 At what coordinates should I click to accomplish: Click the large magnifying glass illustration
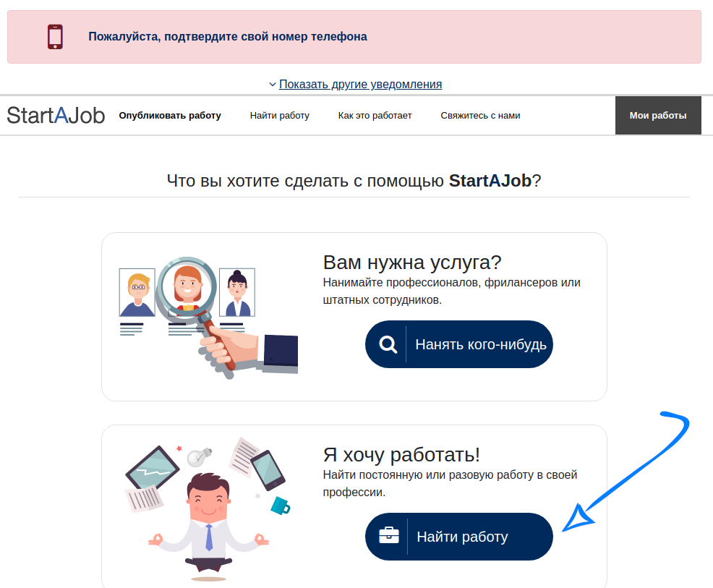pos(188,290)
